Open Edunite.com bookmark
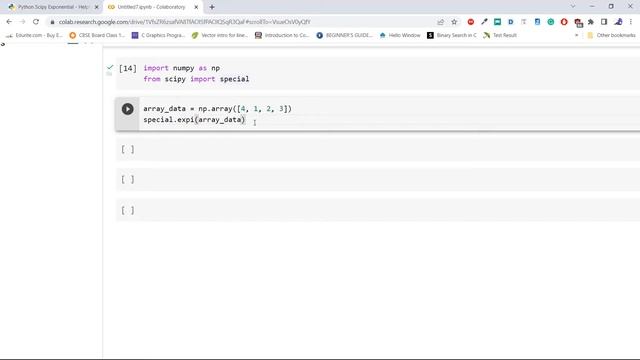The width and height of the screenshot is (640, 360). coord(34,35)
